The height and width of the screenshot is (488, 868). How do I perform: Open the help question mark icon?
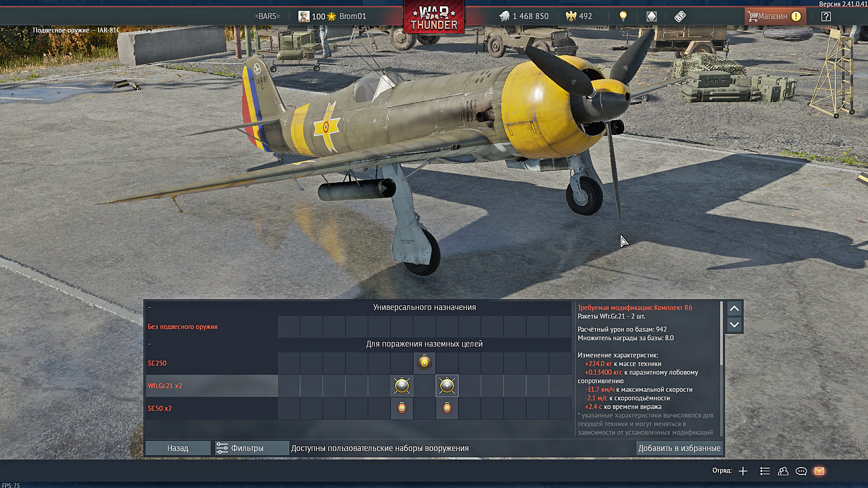(826, 17)
